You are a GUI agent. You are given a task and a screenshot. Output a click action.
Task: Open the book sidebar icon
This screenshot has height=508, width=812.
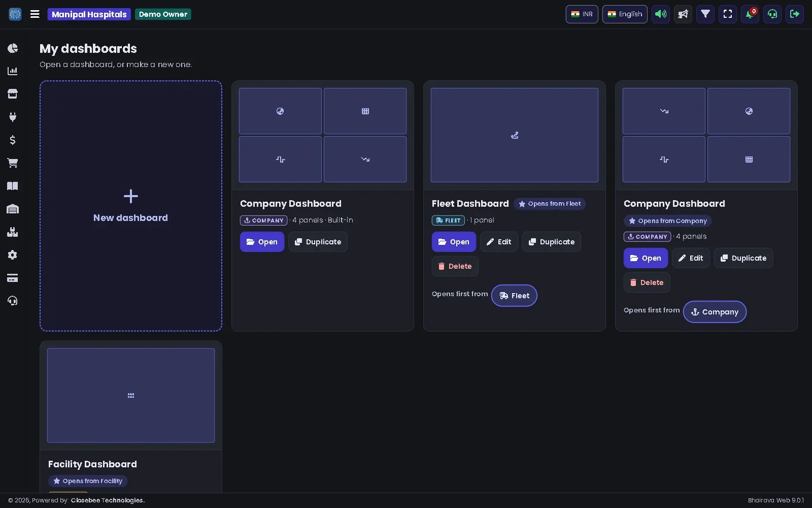(x=13, y=186)
